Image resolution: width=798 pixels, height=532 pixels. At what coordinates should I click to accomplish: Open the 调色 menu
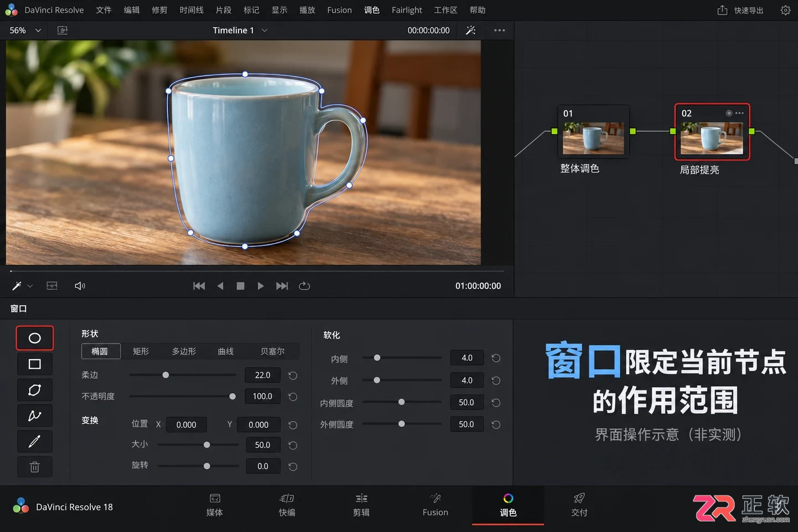point(372,10)
